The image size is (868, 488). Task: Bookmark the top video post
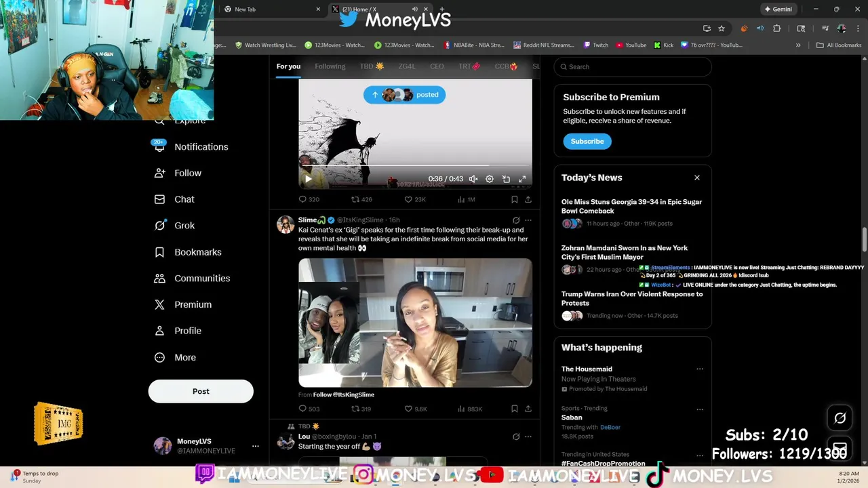(x=514, y=199)
